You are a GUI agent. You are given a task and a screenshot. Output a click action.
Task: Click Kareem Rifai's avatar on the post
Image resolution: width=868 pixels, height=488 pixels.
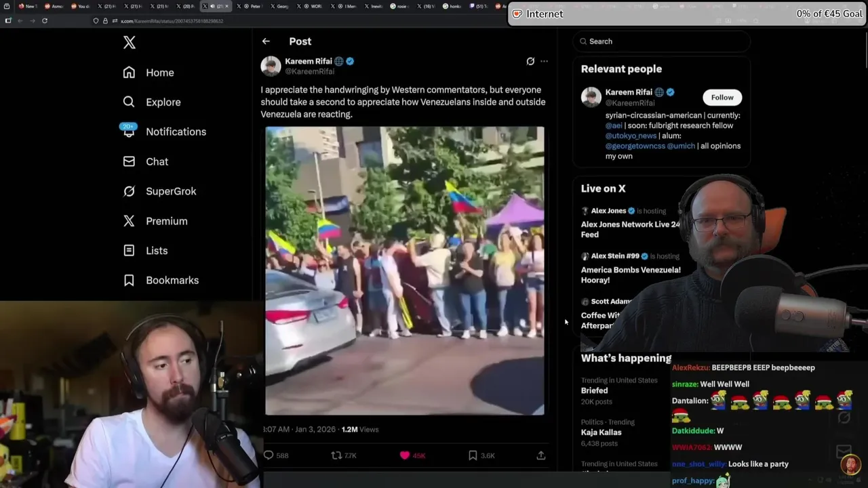point(271,66)
